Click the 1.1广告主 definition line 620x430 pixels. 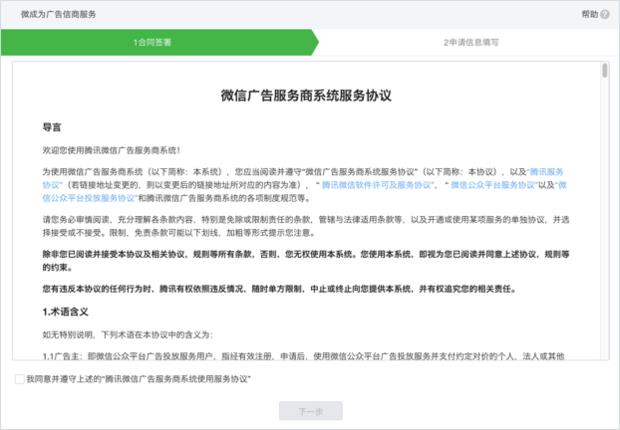click(x=303, y=356)
